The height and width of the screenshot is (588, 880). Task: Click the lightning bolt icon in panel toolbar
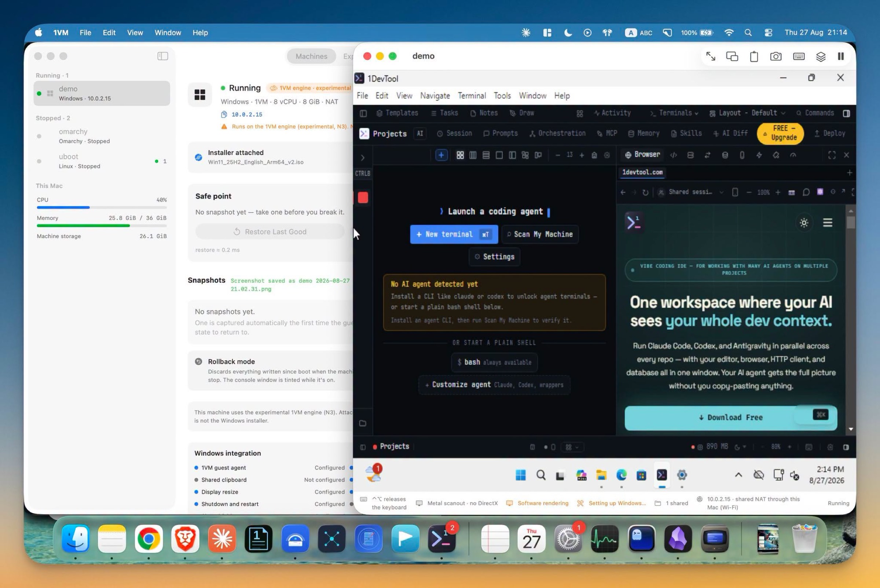(x=759, y=155)
